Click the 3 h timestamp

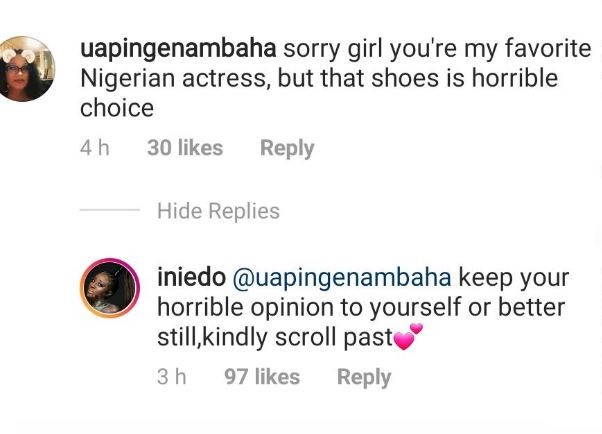point(171,377)
